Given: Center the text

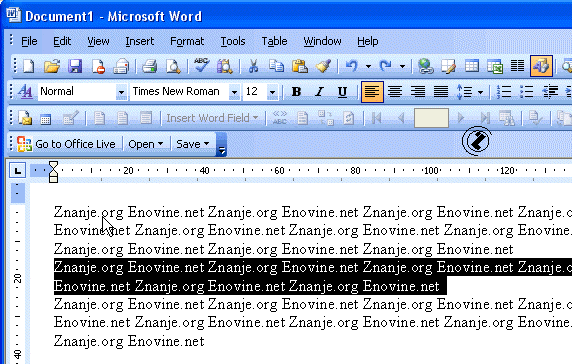Looking at the screenshot, I should pyautogui.click(x=395, y=92).
